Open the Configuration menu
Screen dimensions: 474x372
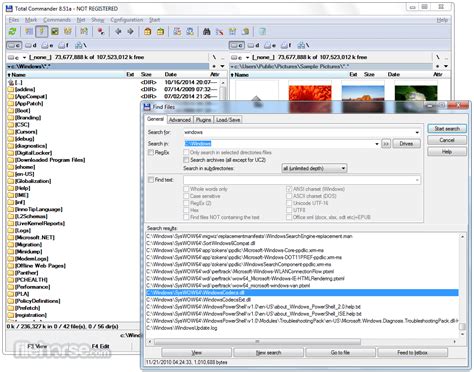pos(127,20)
